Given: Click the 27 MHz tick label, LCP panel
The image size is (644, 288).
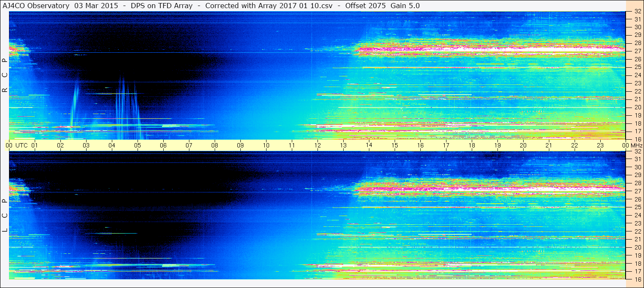Looking at the screenshot, I should tap(637, 191).
